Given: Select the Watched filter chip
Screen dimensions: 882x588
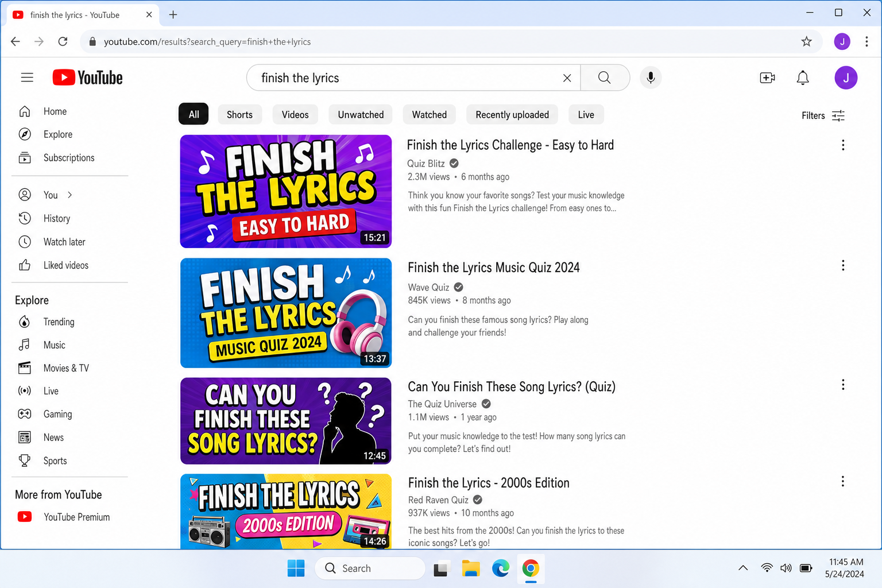Looking at the screenshot, I should pyautogui.click(x=430, y=114).
